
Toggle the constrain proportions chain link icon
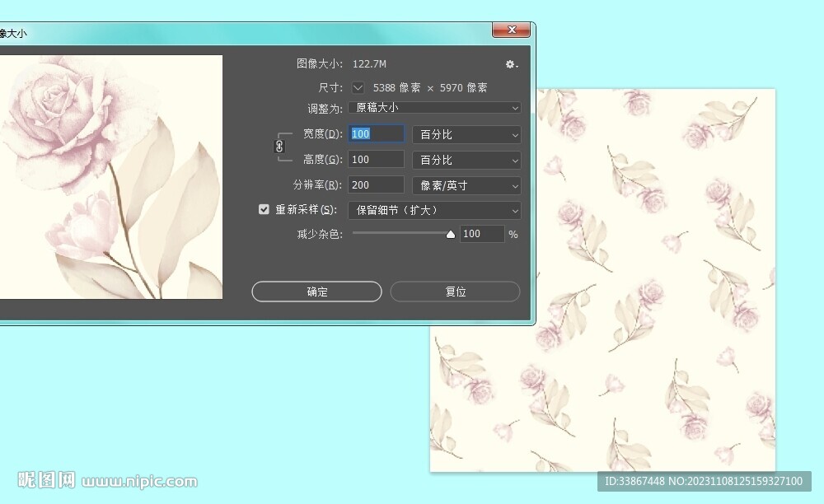click(x=279, y=147)
